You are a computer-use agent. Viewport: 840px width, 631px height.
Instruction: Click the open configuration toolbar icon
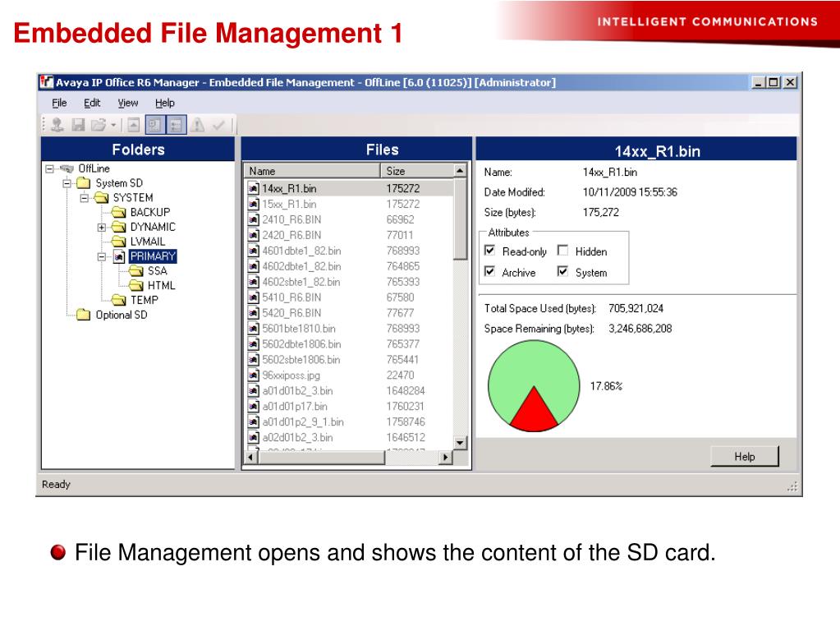coord(57,125)
